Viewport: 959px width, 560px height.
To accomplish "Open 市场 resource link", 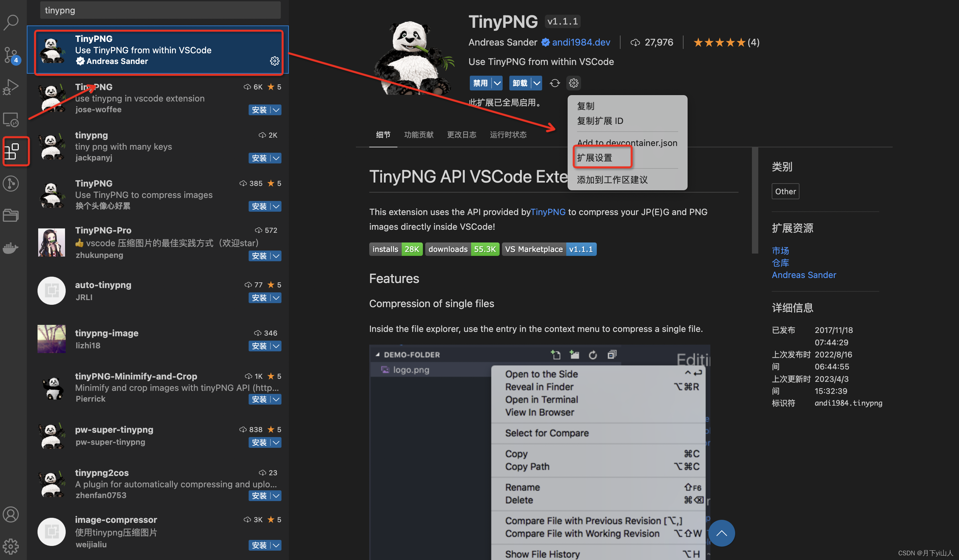I will pyautogui.click(x=780, y=251).
